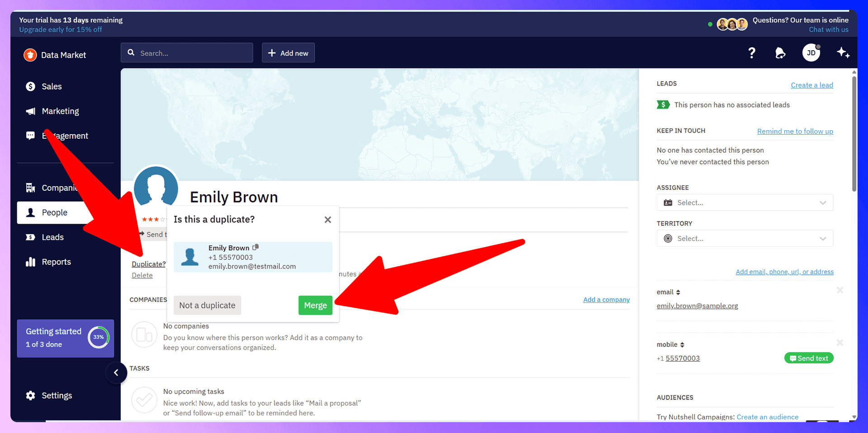This screenshot has height=433, width=868.
Task: Change the mobile type selector arrows
Action: [682, 345]
